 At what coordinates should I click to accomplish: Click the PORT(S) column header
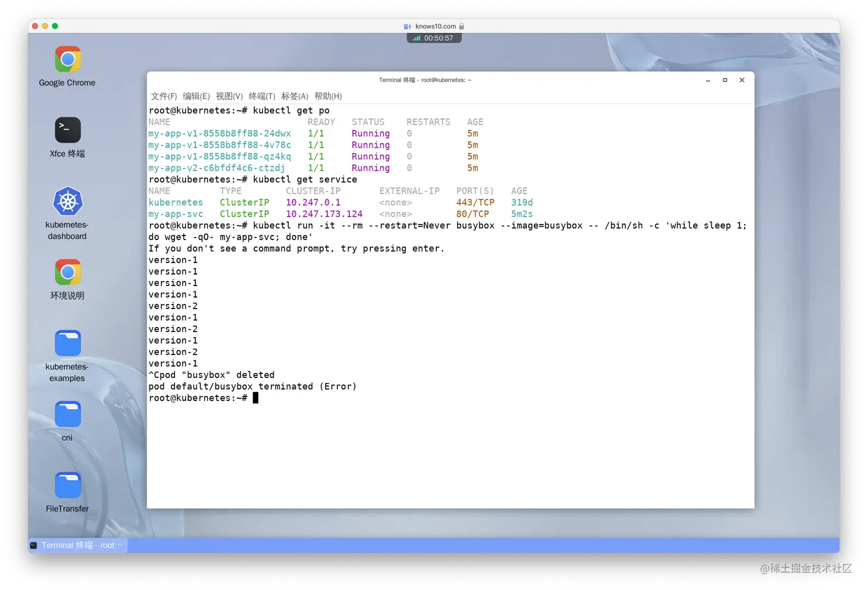click(x=475, y=191)
